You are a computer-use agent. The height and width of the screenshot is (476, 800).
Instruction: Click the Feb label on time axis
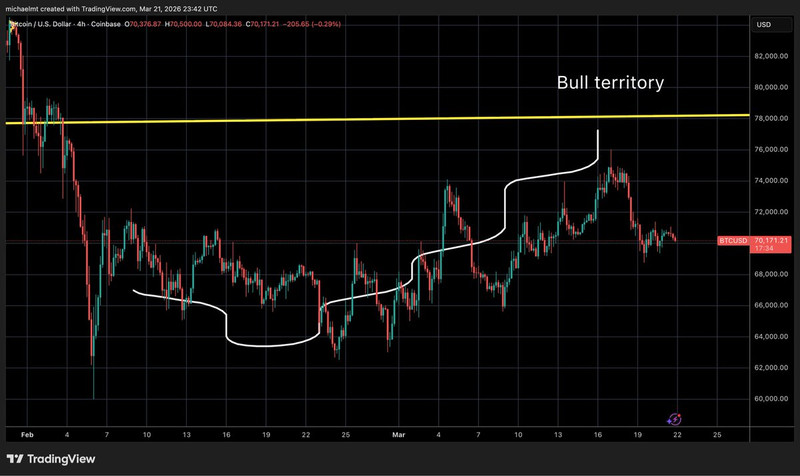coord(25,436)
